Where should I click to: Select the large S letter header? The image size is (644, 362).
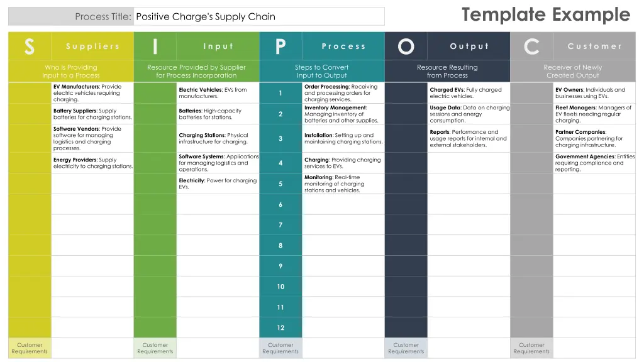click(30, 47)
